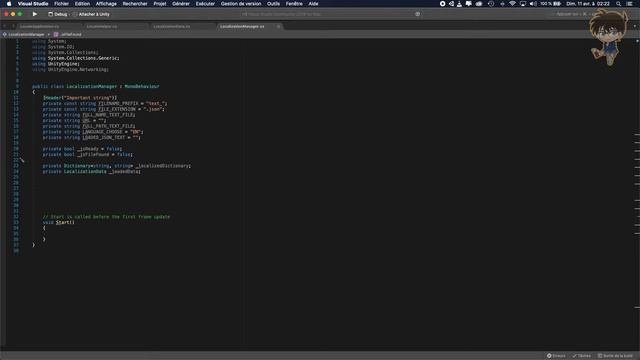Click the quick-fix pencil icon in gutter
Screen dimensions: 640x360
(x=22, y=160)
